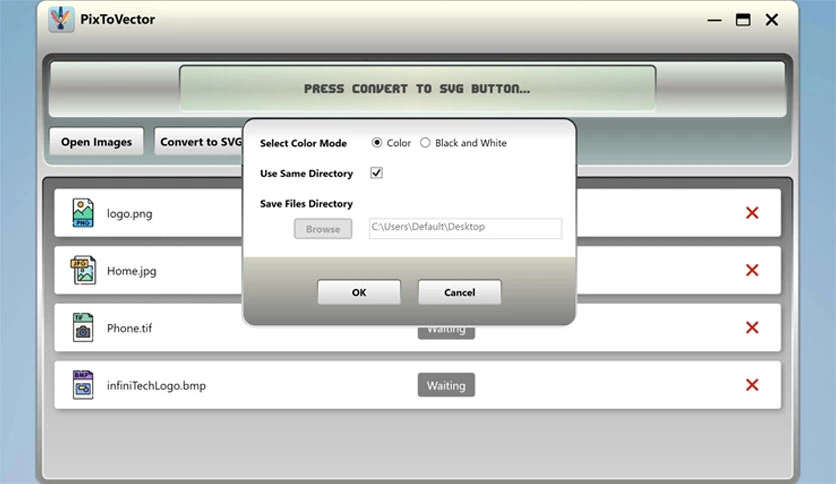Viewport: 836px width, 484px height.
Task: Minimize the PixToVector window
Action: pyautogui.click(x=714, y=20)
